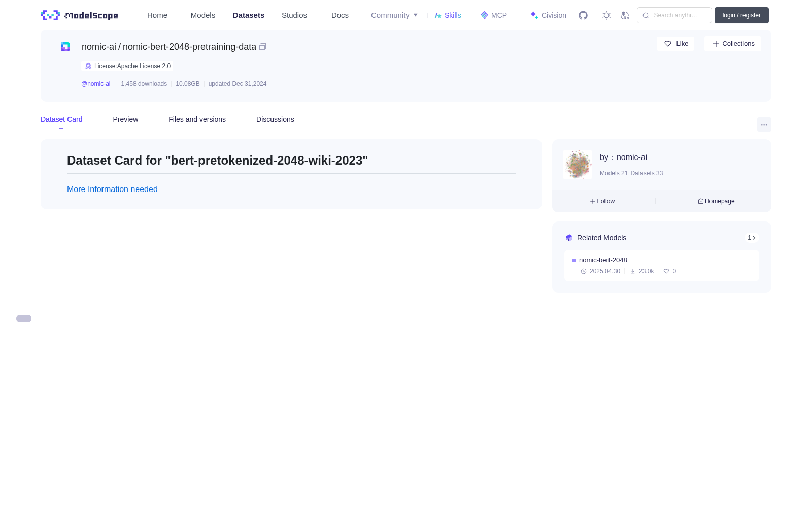Viewport: 812px width, 508px height.
Task: Click the nomic-ai organization avatar thumbnail
Action: click(x=578, y=165)
